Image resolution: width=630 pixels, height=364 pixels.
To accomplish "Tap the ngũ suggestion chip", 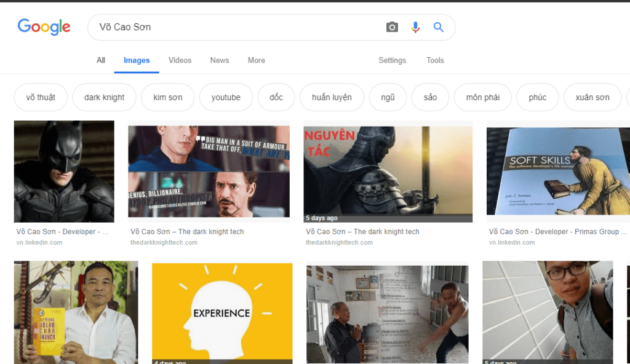I will point(388,97).
